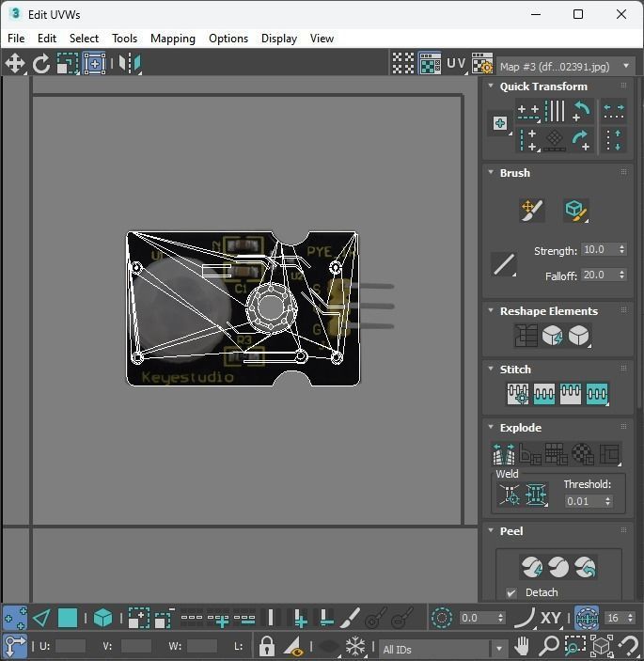The width and height of the screenshot is (644, 661).
Task: Click the Space Horizontally icon
Action: [x=614, y=111]
